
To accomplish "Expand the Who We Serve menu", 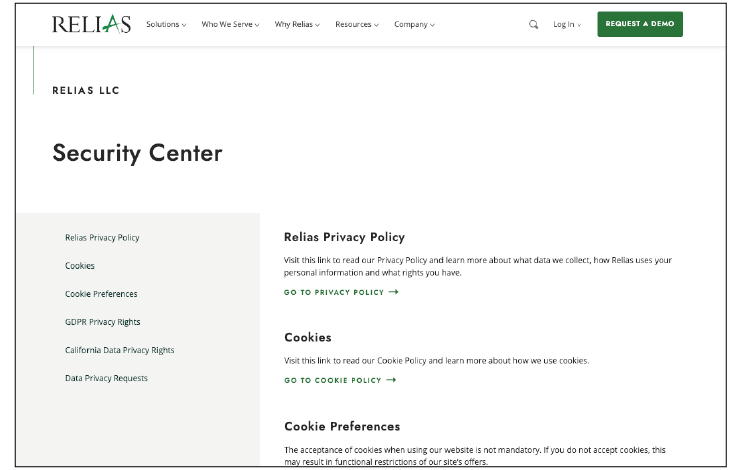I will (x=230, y=24).
